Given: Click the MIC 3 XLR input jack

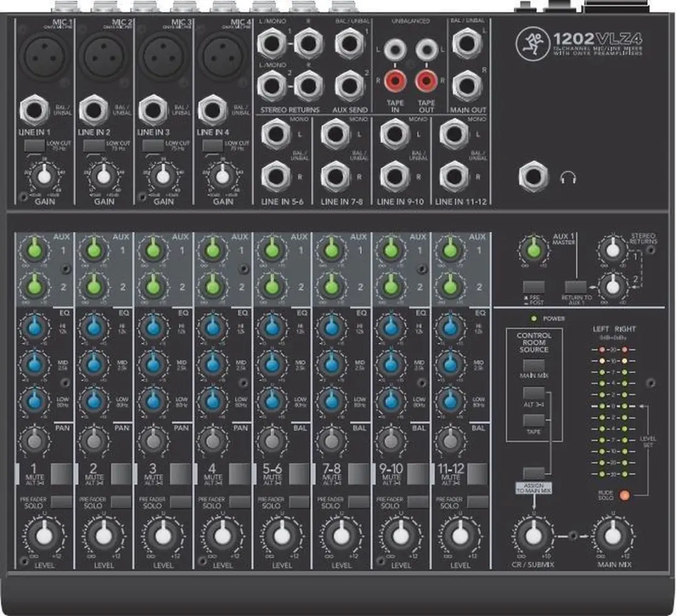Looking at the screenshot, I should click(163, 55).
